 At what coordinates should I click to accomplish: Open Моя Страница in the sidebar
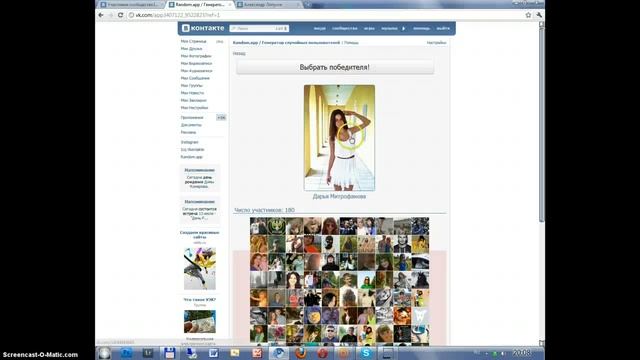point(193,41)
